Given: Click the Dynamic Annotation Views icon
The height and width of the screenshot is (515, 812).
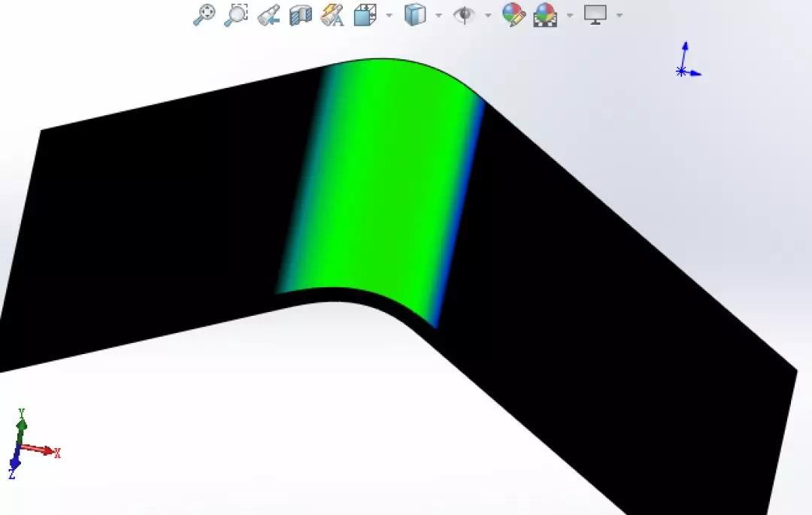Looking at the screenshot, I should [x=332, y=15].
